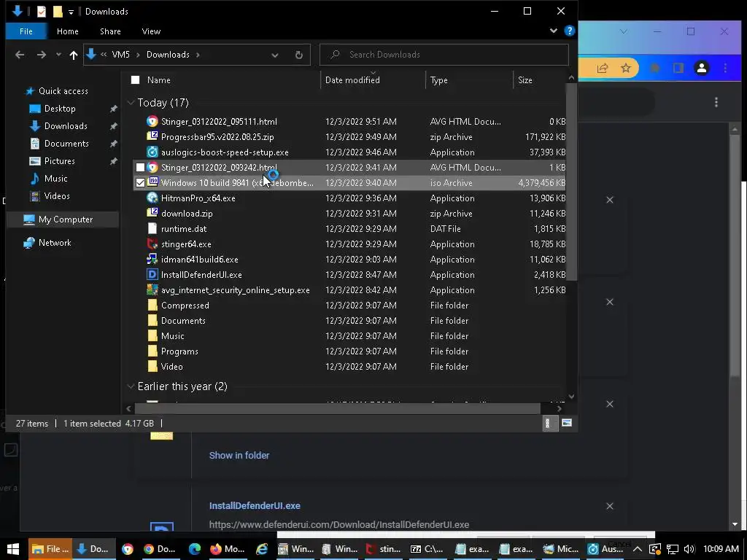747x560 pixels.
Task: Select the Compressed folder row
Action: coord(349,306)
